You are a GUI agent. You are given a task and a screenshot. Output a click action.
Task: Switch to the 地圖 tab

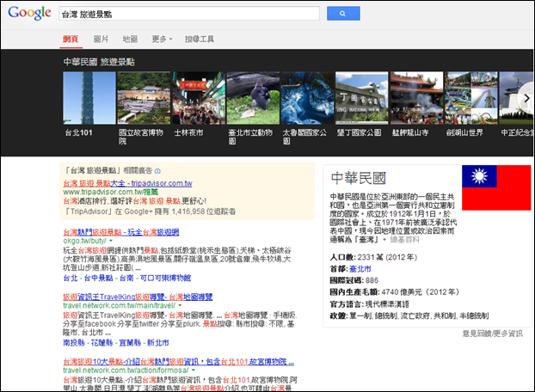(130, 40)
